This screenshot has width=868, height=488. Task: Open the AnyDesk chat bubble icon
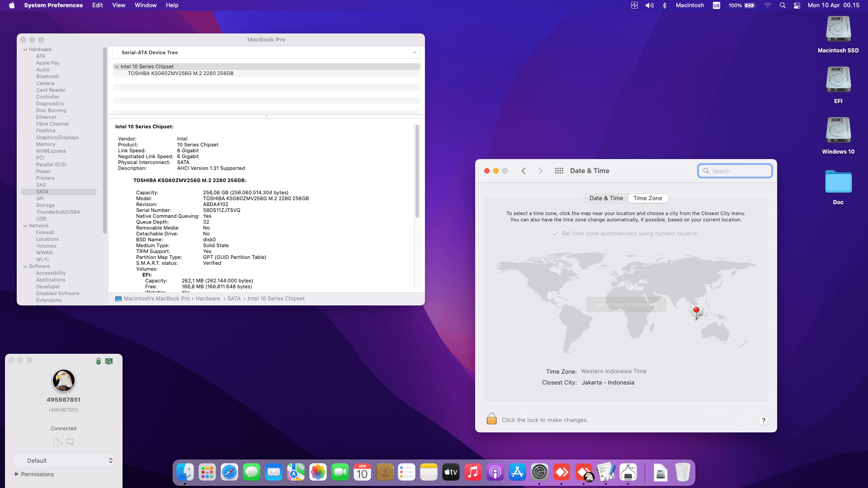[70, 442]
